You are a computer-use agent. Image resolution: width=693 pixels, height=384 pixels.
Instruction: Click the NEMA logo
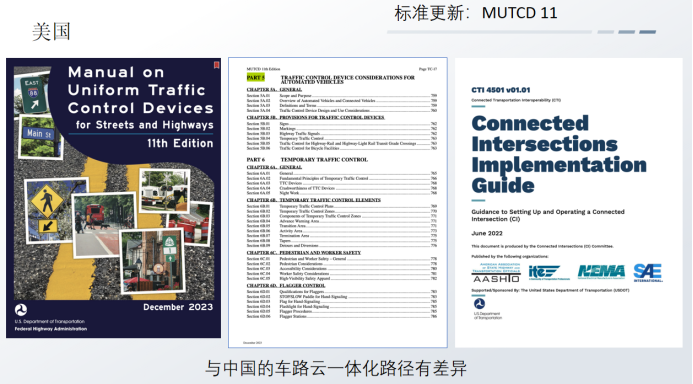pos(602,272)
